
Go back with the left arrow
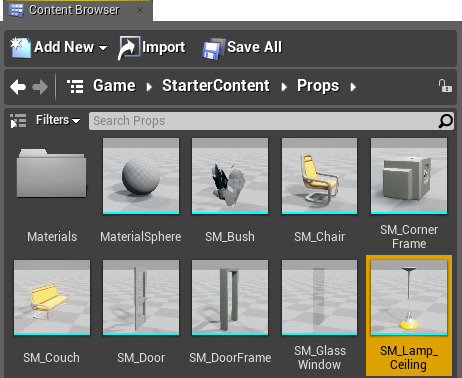point(18,87)
